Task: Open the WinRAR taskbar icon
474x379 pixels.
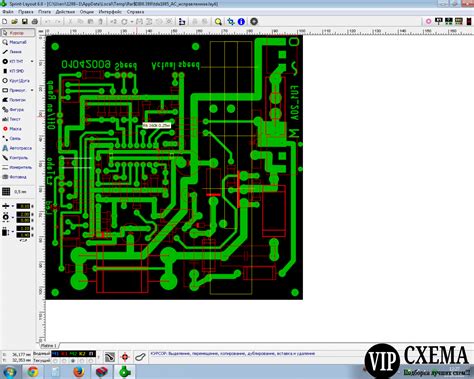Action: pos(102,372)
